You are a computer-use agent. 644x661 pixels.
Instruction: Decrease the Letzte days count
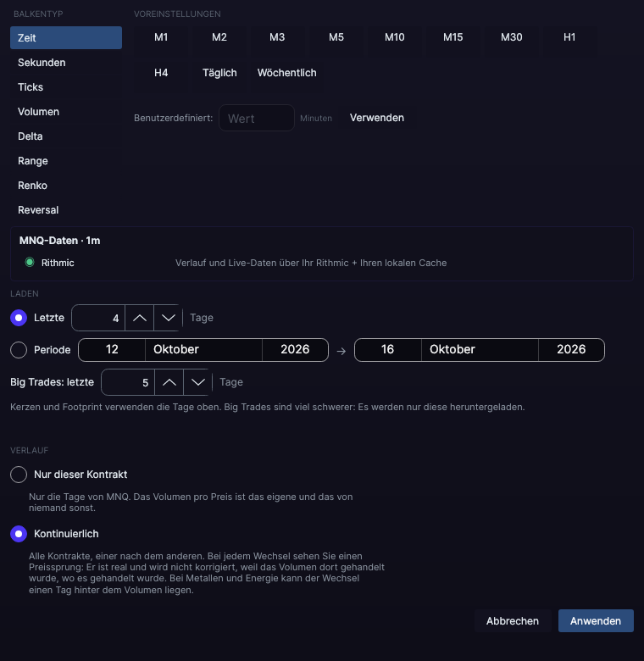coord(168,318)
